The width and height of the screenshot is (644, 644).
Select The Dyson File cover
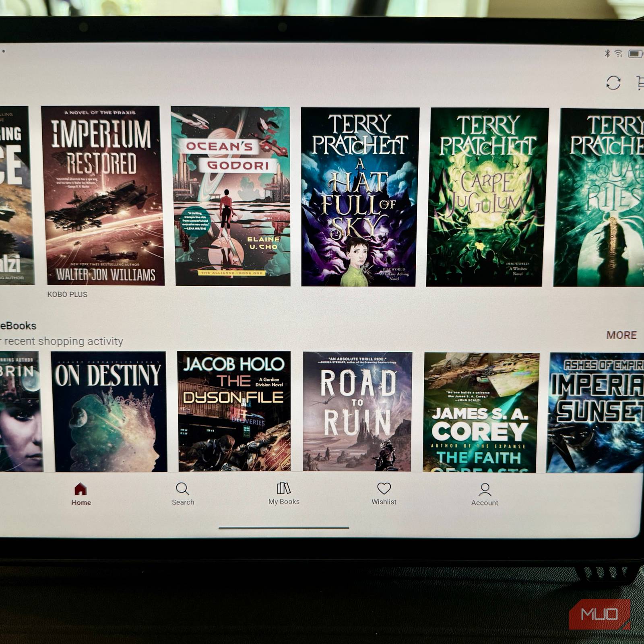point(234,411)
